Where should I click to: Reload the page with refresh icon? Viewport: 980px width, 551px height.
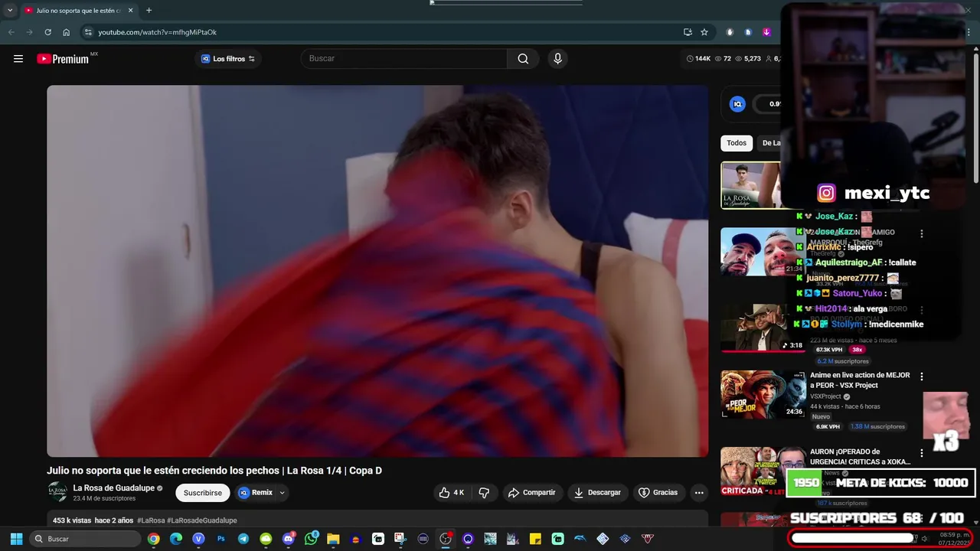coord(47,32)
